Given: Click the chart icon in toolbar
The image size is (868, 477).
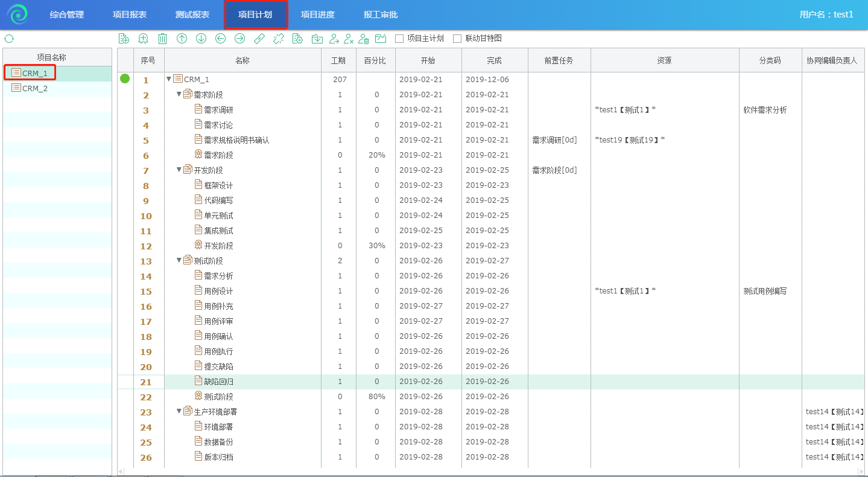Looking at the screenshot, I should pos(380,39).
